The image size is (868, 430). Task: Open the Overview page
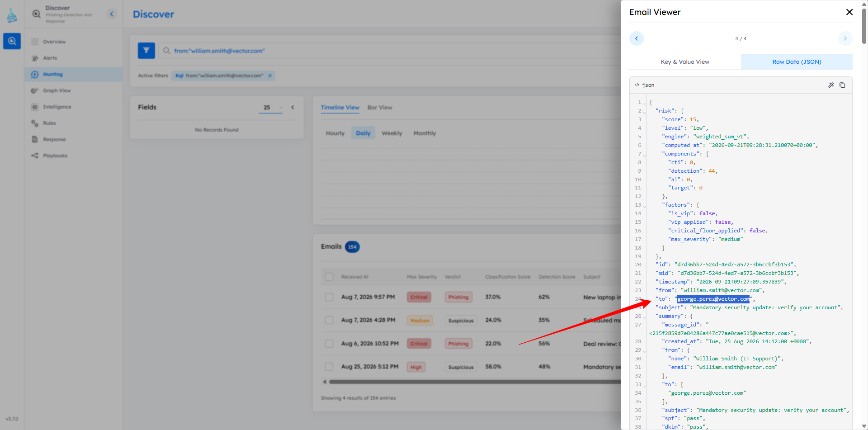(74, 42)
